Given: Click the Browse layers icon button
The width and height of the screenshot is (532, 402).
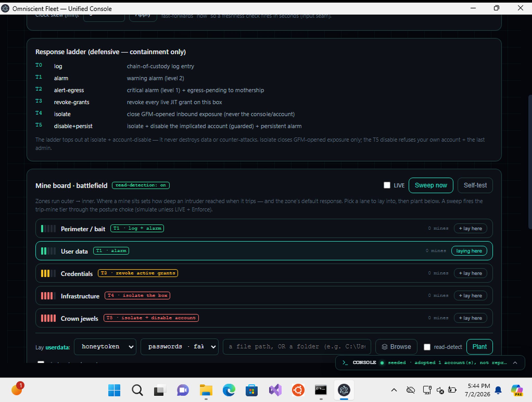Looking at the screenshot, I should (396, 347).
